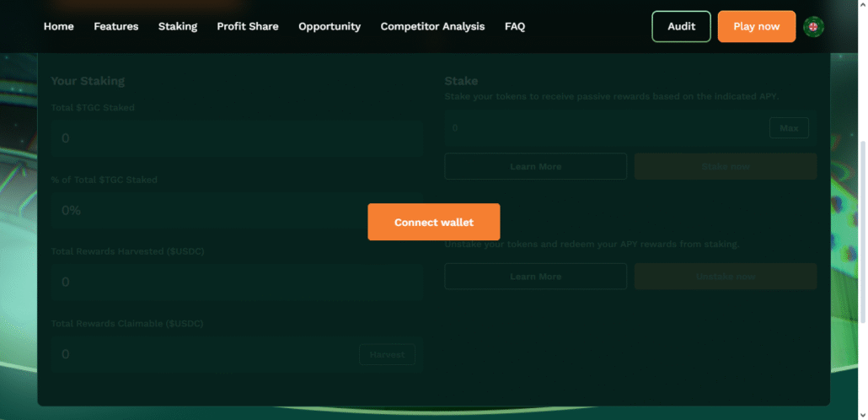Click the Audit button
868x420 pixels.
(681, 26)
